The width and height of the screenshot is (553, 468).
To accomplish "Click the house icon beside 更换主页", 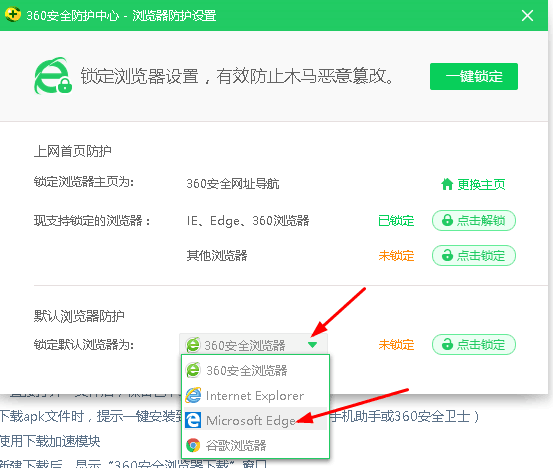I will coord(447,184).
